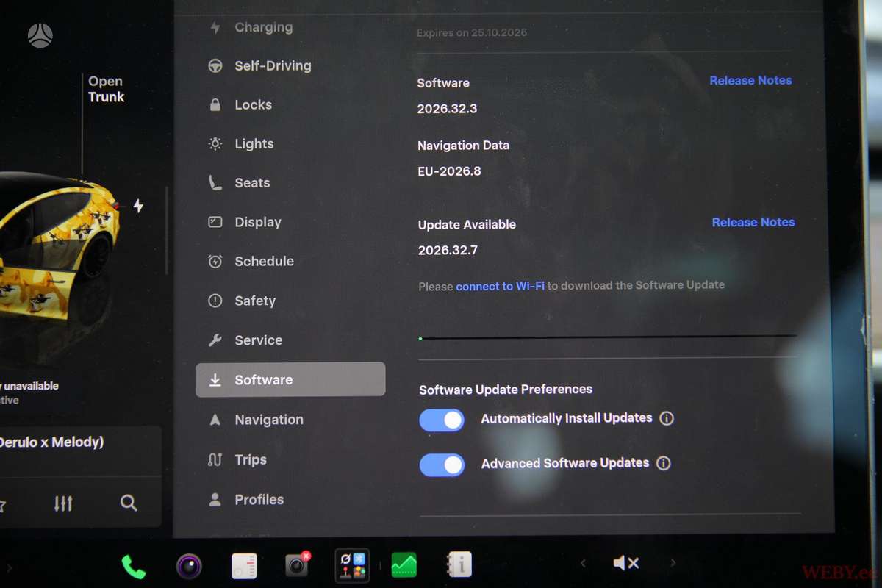Viewport: 882px width, 588px height.
Task: Click left chevron beside volume
Action: pos(583,563)
